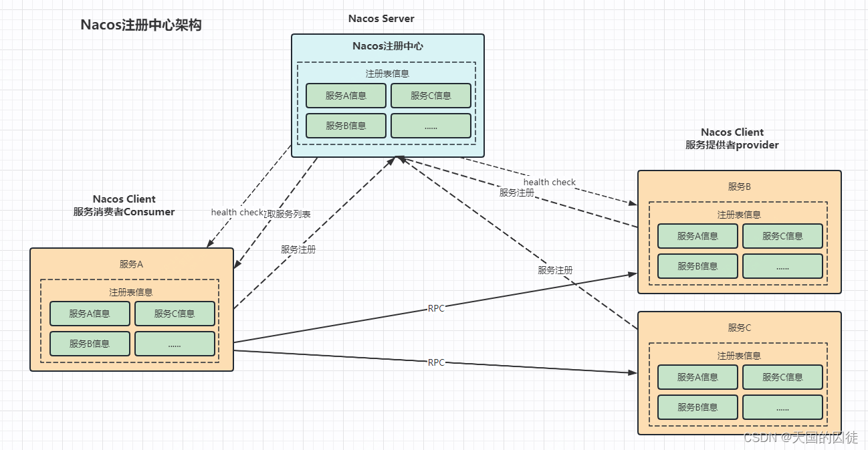Select 服务A信息 box in Nacos注册中心
Image resolution: width=868 pixels, height=450 pixels.
pyautogui.click(x=346, y=96)
